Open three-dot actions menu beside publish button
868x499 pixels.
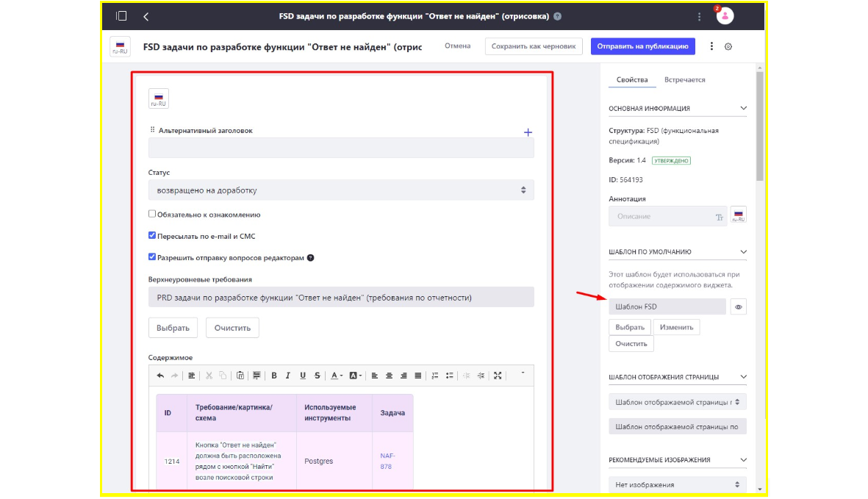coord(712,46)
